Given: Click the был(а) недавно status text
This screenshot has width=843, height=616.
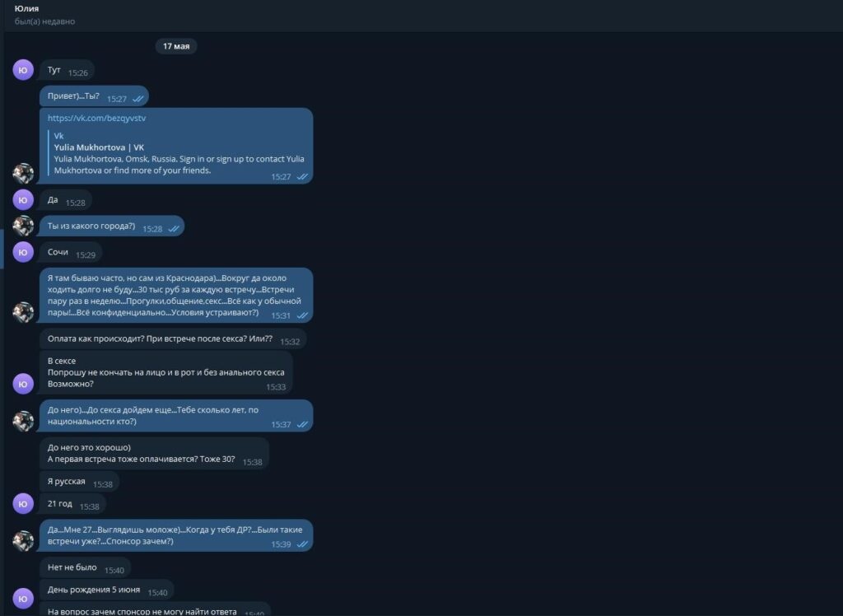Looking at the screenshot, I should (44, 21).
